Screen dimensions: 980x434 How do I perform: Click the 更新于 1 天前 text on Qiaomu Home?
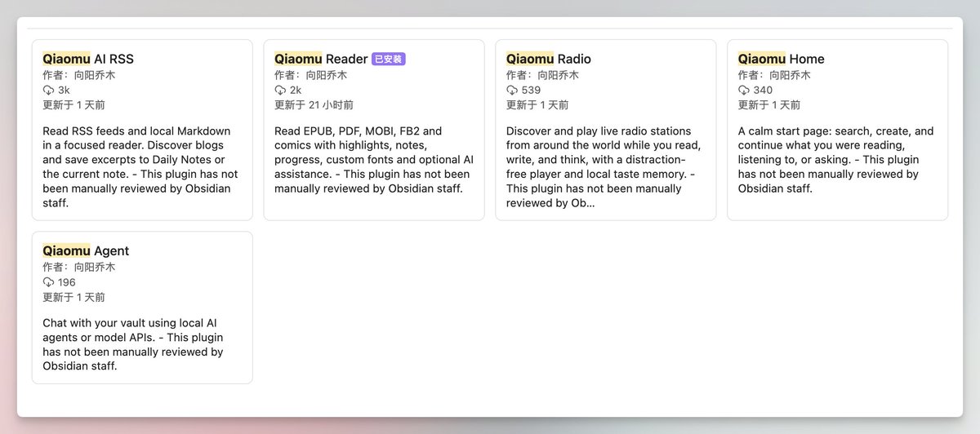(769, 104)
